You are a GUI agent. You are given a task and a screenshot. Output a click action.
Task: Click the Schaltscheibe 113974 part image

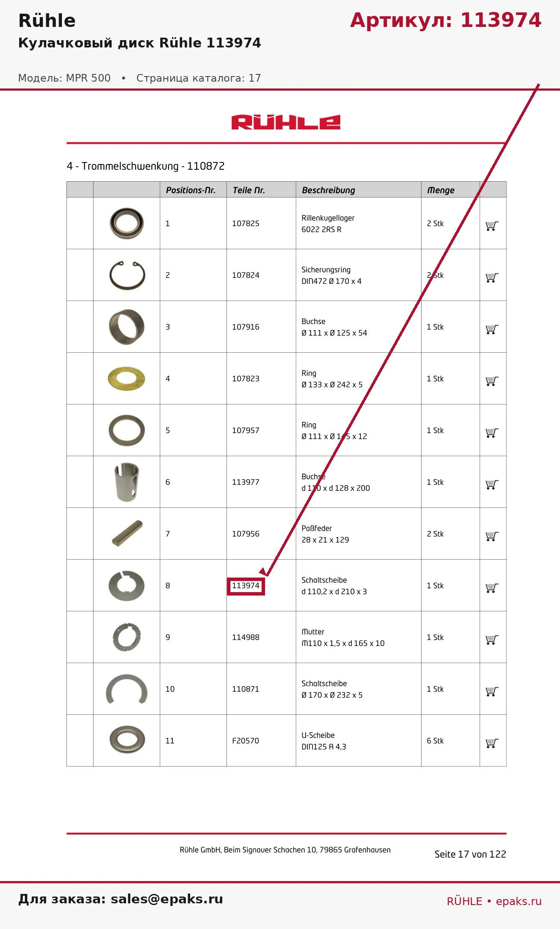[127, 585]
